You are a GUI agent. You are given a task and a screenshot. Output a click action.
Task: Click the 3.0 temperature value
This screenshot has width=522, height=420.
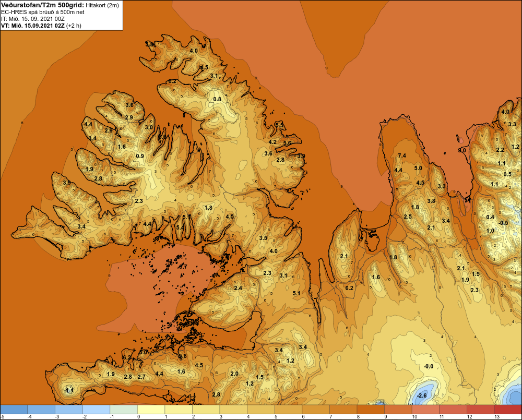[x=149, y=127]
